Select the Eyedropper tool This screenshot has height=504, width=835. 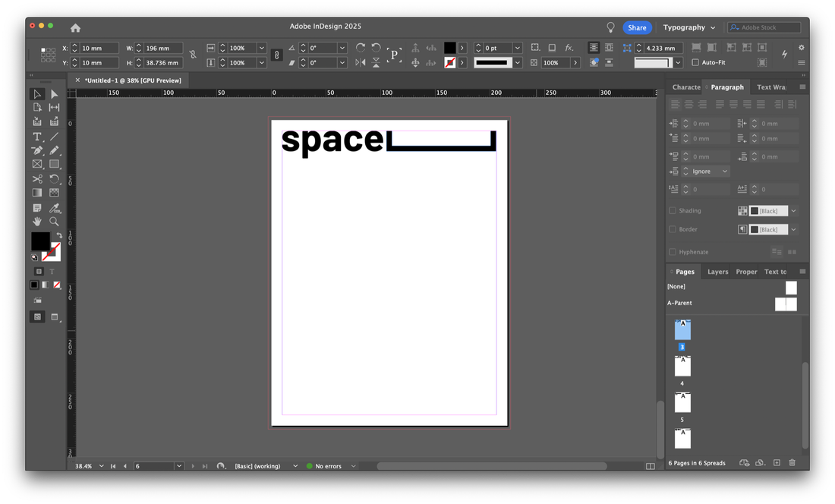point(55,207)
